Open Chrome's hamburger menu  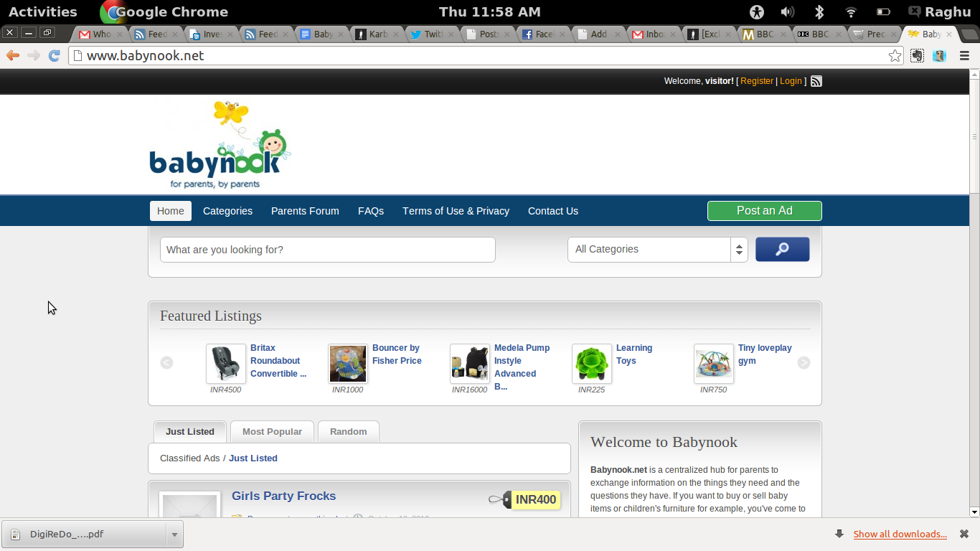coord(964,56)
